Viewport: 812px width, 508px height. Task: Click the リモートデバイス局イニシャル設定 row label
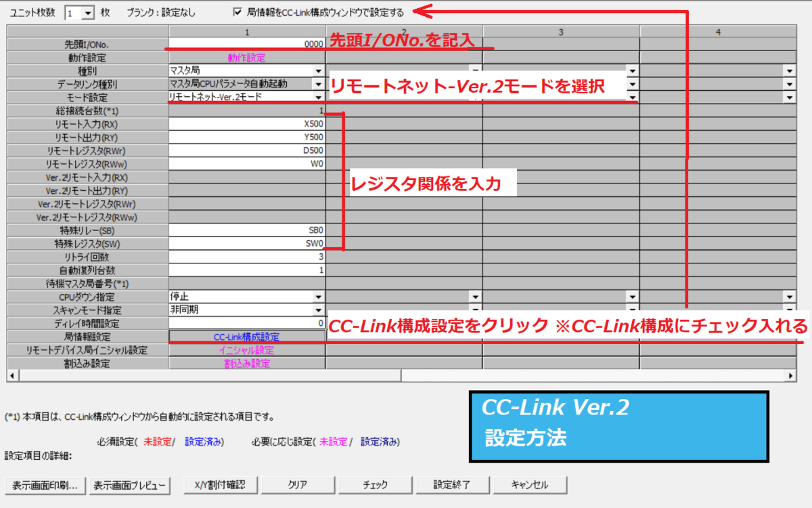(x=87, y=350)
